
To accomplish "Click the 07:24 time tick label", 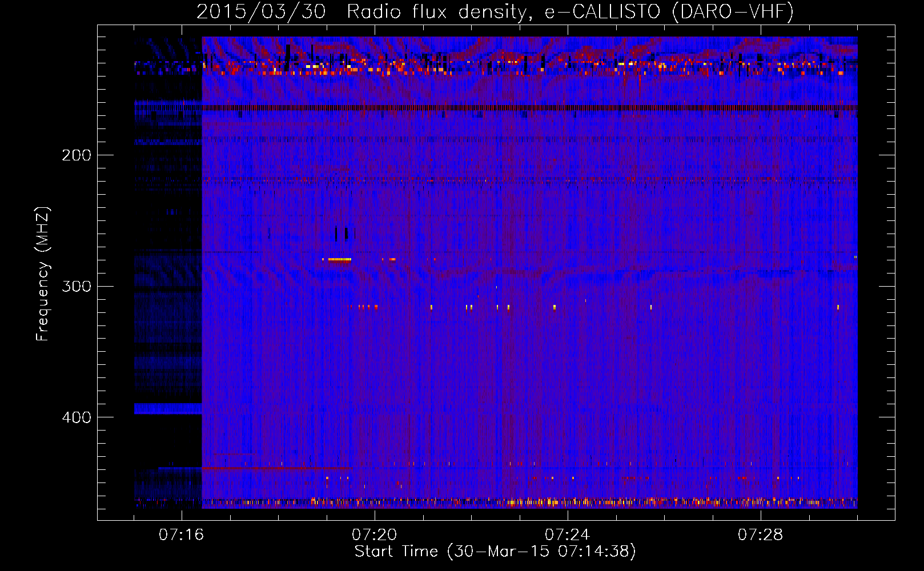I will [x=567, y=535].
